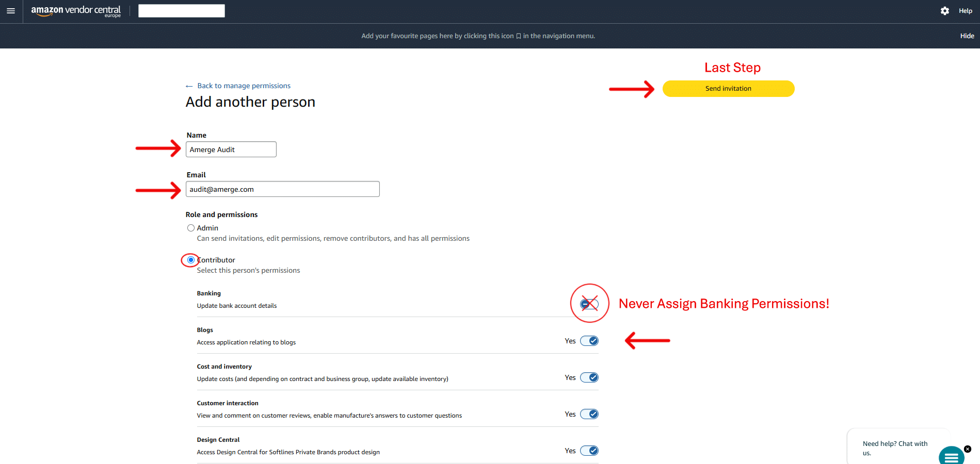Toggle Customer interaction permission off

(589, 414)
